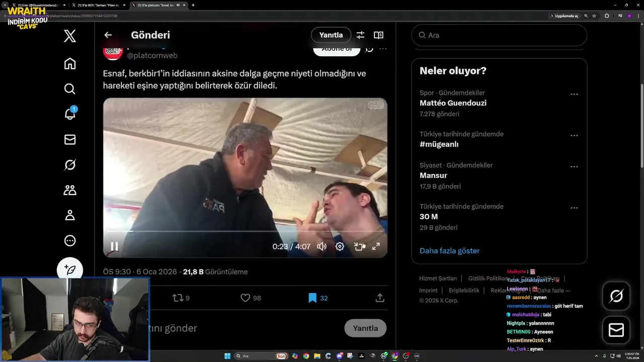Go back with the arrow beside Gönderi
Viewport: 644px width, 362px height.
[x=108, y=35]
